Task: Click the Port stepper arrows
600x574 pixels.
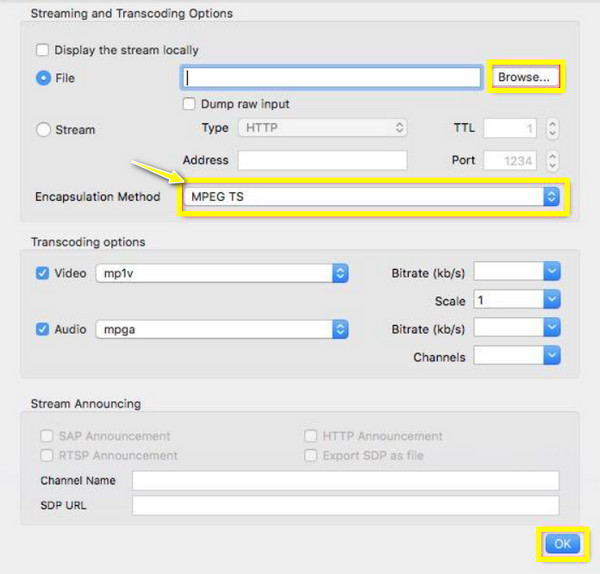Action: point(552,160)
